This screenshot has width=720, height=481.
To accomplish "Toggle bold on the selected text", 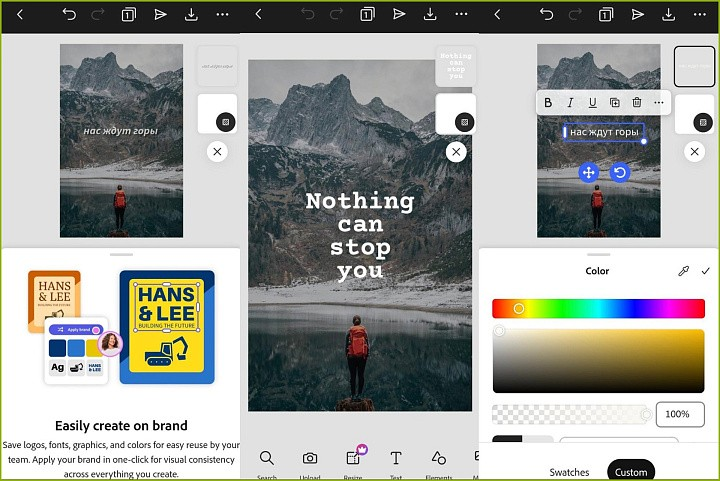I will click(x=548, y=102).
